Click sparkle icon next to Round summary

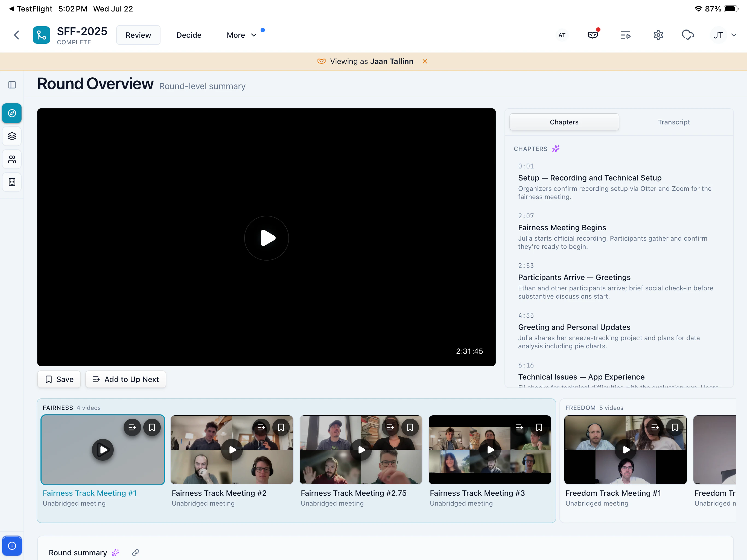(115, 553)
